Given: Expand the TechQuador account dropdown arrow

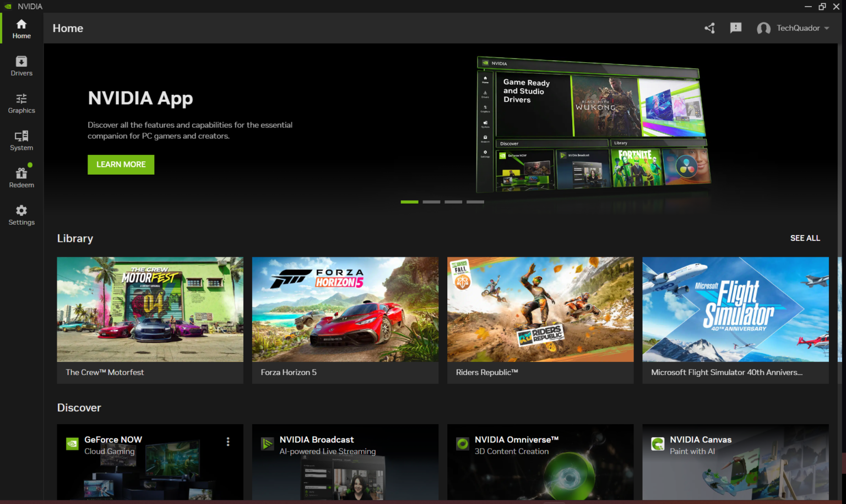Looking at the screenshot, I should [827, 29].
